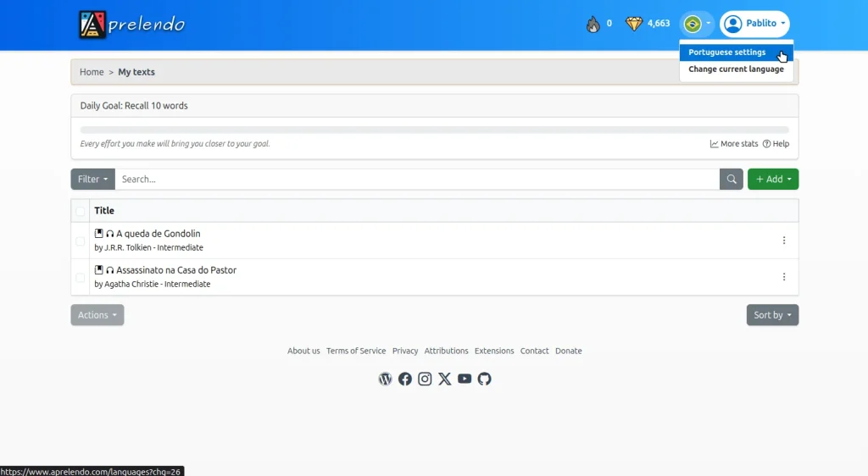The image size is (868, 476).
Task: Choose Change current language option
Action: coord(736,69)
